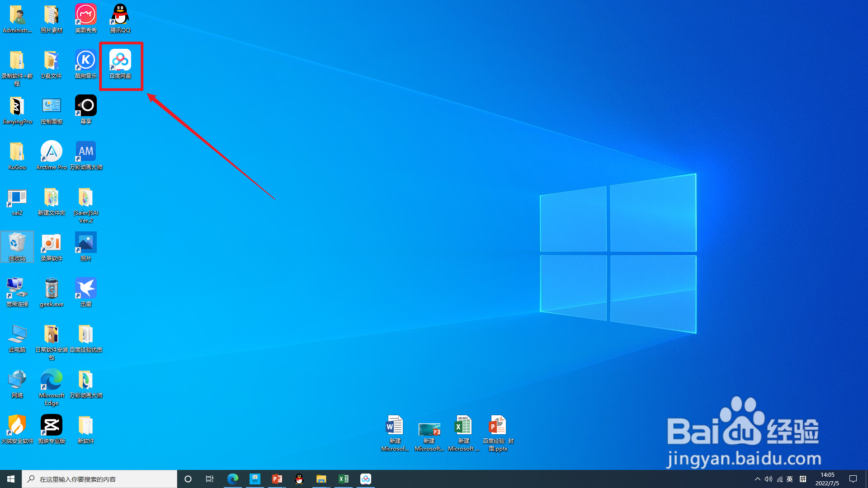868x488 pixels.
Task: Select the Microsoft Edge desktop shortcut
Action: [52, 388]
